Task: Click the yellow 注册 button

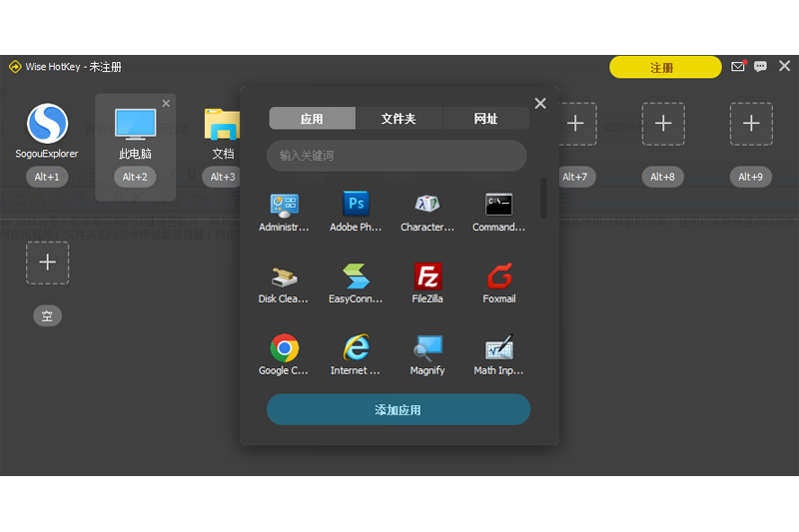Action: point(665,67)
